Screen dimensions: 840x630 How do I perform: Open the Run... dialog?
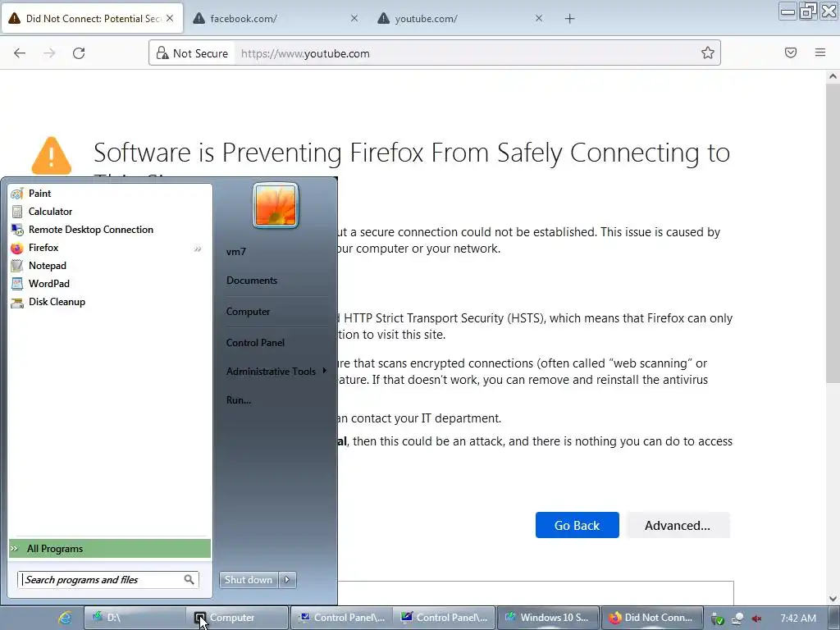pyautogui.click(x=239, y=400)
